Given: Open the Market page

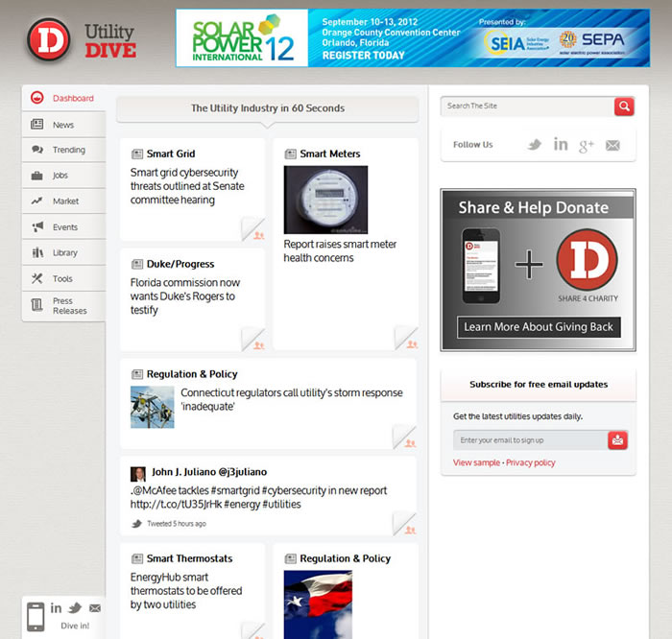Looking at the screenshot, I should coord(64,201).
